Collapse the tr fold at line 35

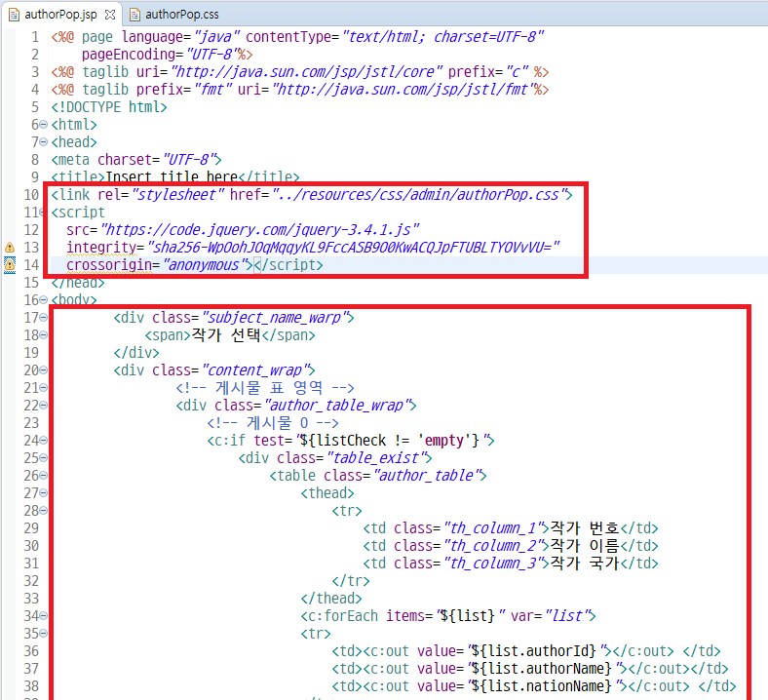point(43,634)
